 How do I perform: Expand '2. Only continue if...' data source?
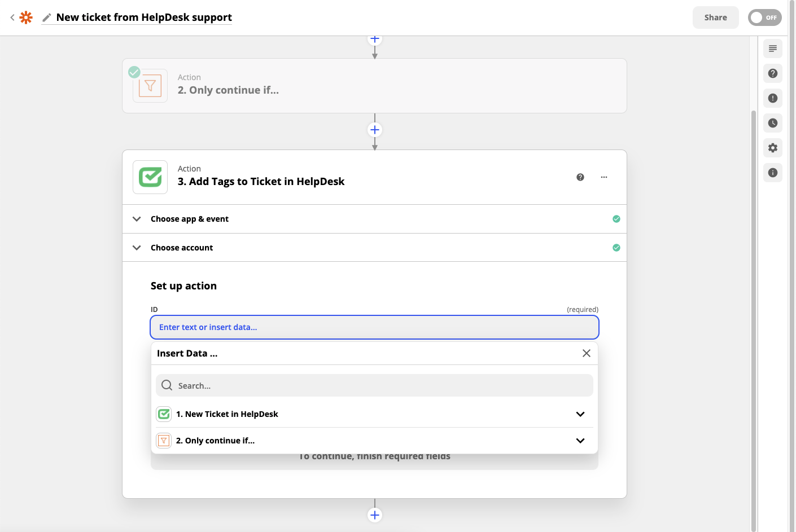(580, 441)
